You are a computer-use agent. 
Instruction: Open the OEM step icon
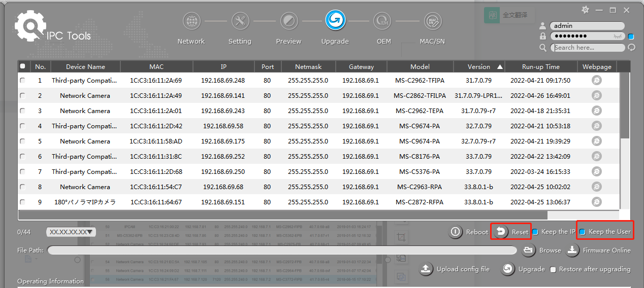pyautogui.click(x=382, y=21)
